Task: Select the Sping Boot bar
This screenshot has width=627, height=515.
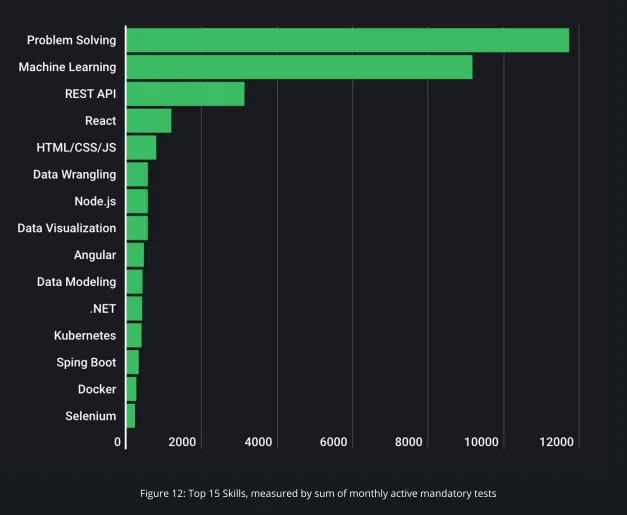Action: coord(133,362)
